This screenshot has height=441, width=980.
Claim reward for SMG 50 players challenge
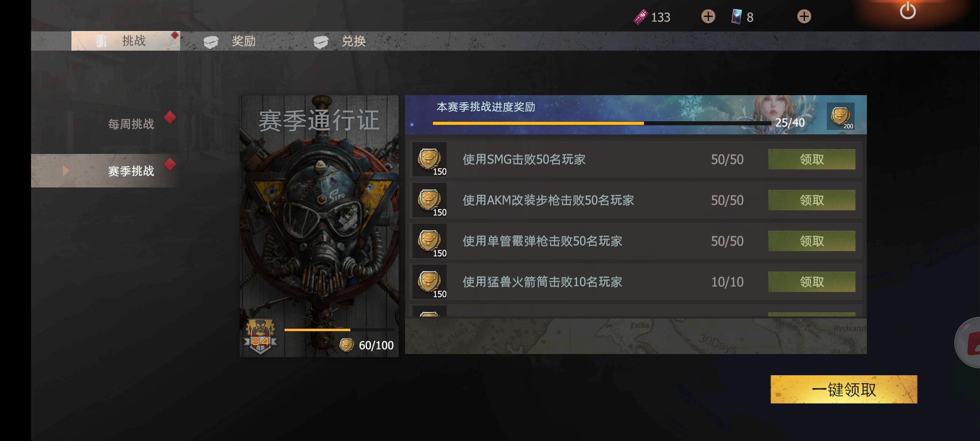(812, 159)
